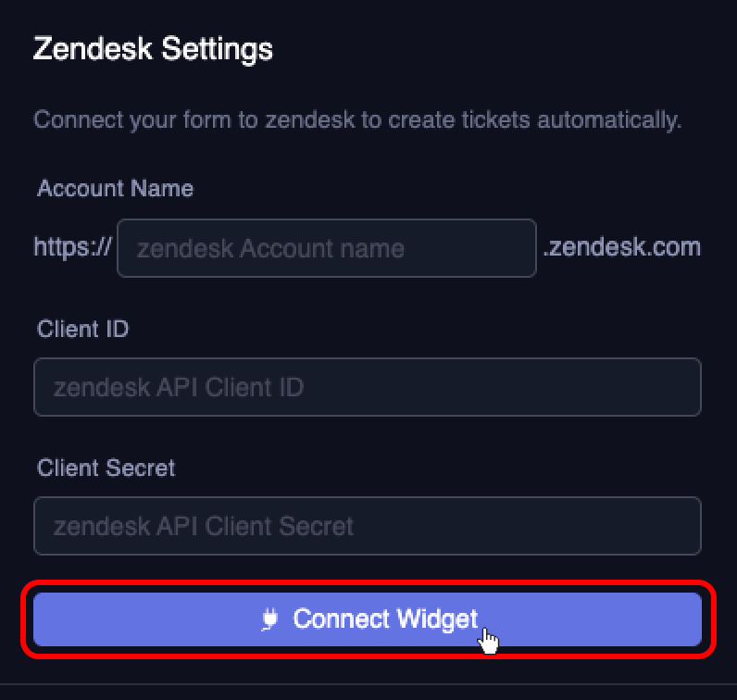
Task: Select the Zendesk Settings heading
Action: click(x=153, y=49)
